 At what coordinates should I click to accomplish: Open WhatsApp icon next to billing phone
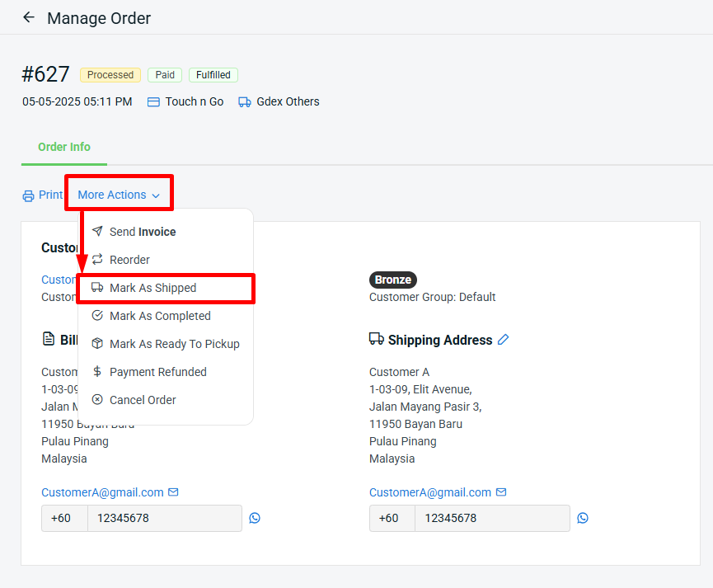pyautogui.click(x=255, y=518)
